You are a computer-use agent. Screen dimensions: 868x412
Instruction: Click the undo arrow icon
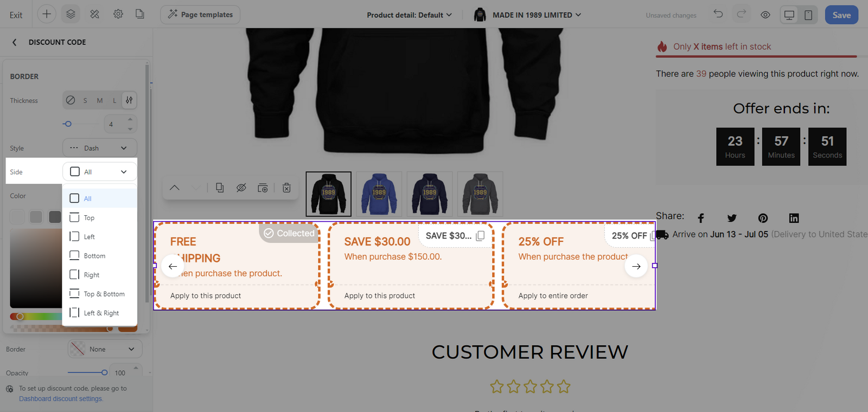click(x=718, y=14)
